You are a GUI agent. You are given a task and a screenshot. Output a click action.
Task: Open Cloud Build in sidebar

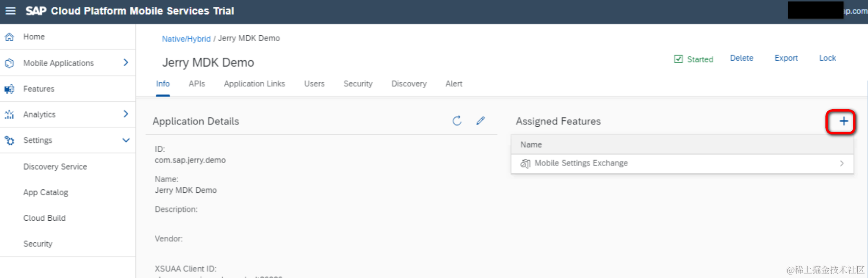45,218
